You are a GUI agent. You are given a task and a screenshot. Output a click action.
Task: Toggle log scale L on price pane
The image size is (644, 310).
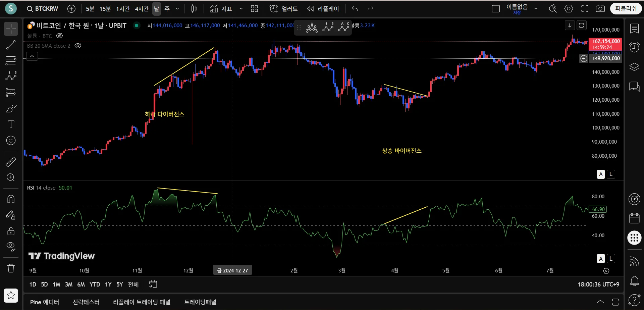(611, 174)
